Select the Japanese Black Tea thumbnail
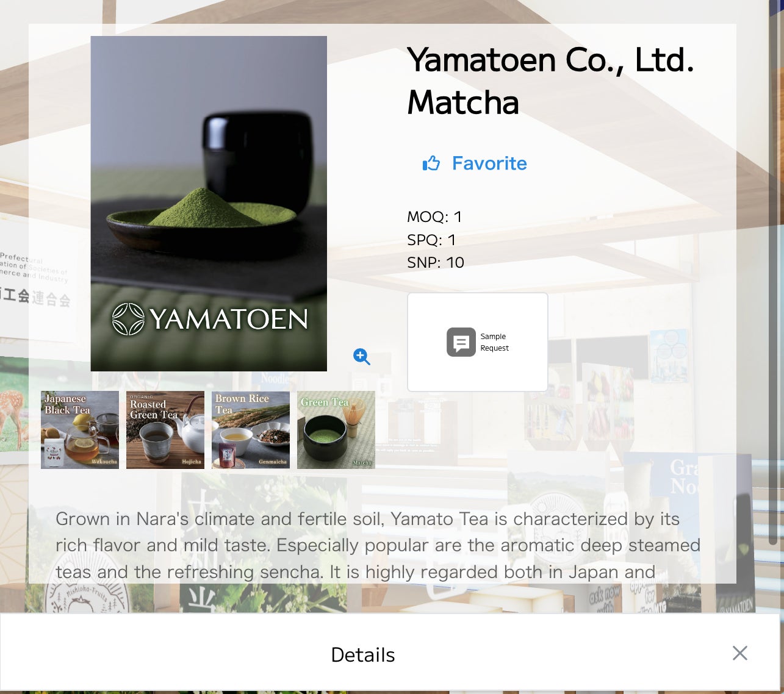784x694 pixels. point(80,430)
